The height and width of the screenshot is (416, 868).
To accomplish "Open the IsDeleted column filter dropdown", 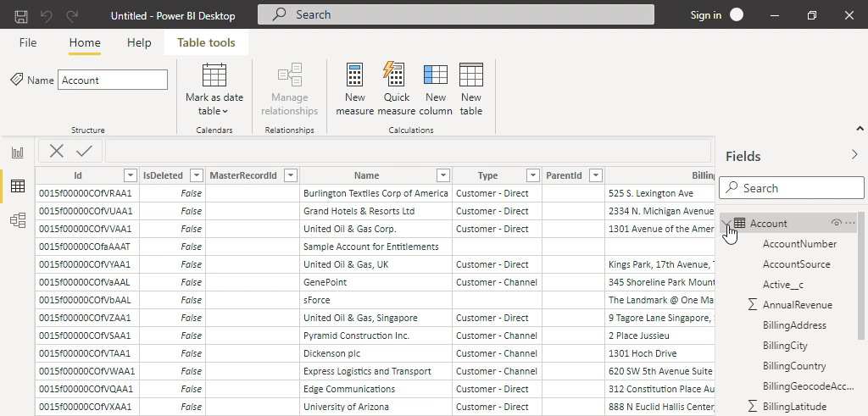I will (x=197, y=175).
